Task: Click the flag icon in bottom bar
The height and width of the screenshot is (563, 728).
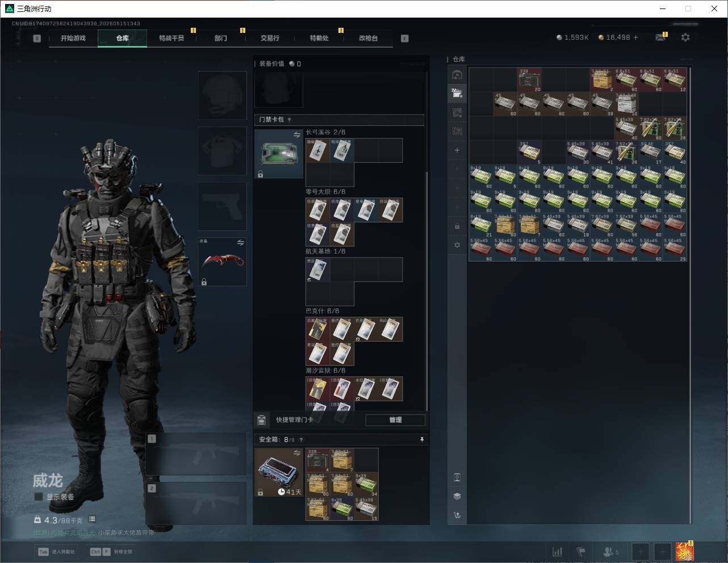Action: [x=581, y=552]
